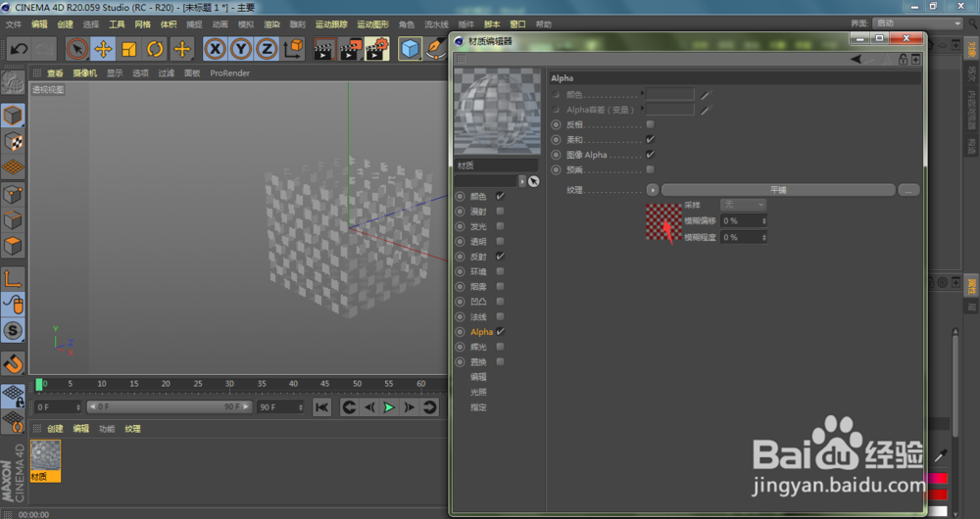Image resolution: width=980 pixels, height=519 pixels.
Task: Click the coordinate system cube icon
Action: pyautogui.click(x=292, y=49)
